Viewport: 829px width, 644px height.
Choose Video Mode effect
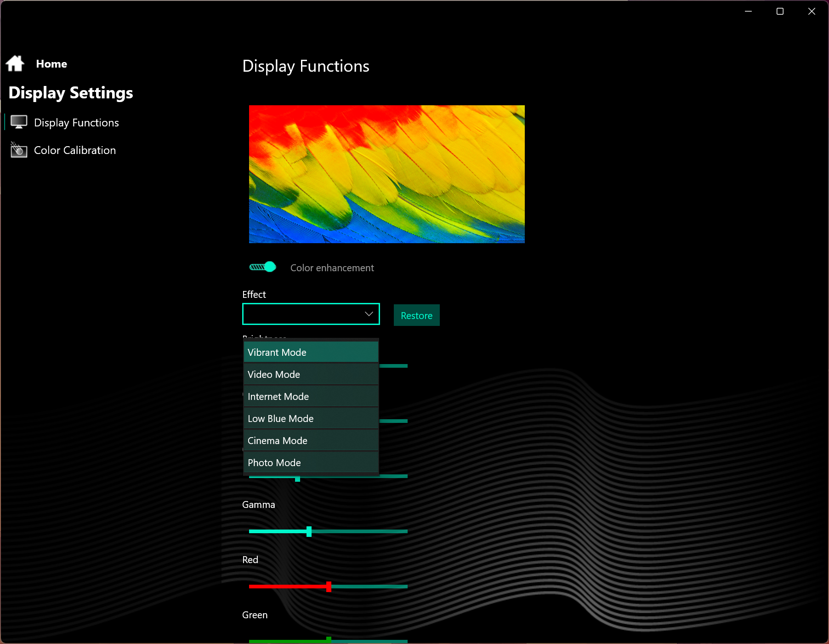point(311,374)
